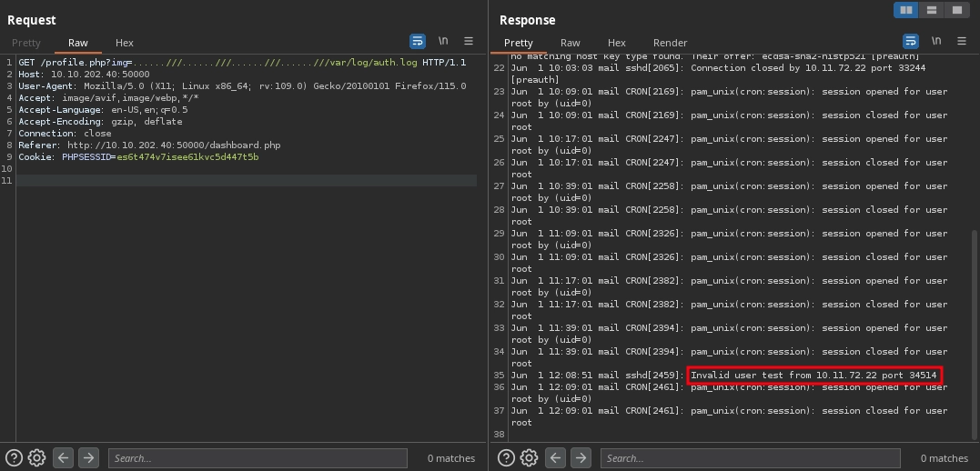
Task: Toggle non-printable characters in the Request panel
Action: coord(443,42)
